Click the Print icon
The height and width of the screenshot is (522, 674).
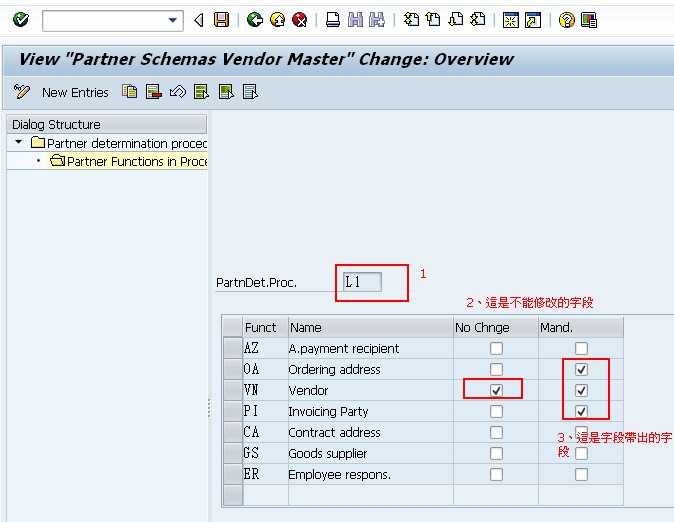click(333, 20)
